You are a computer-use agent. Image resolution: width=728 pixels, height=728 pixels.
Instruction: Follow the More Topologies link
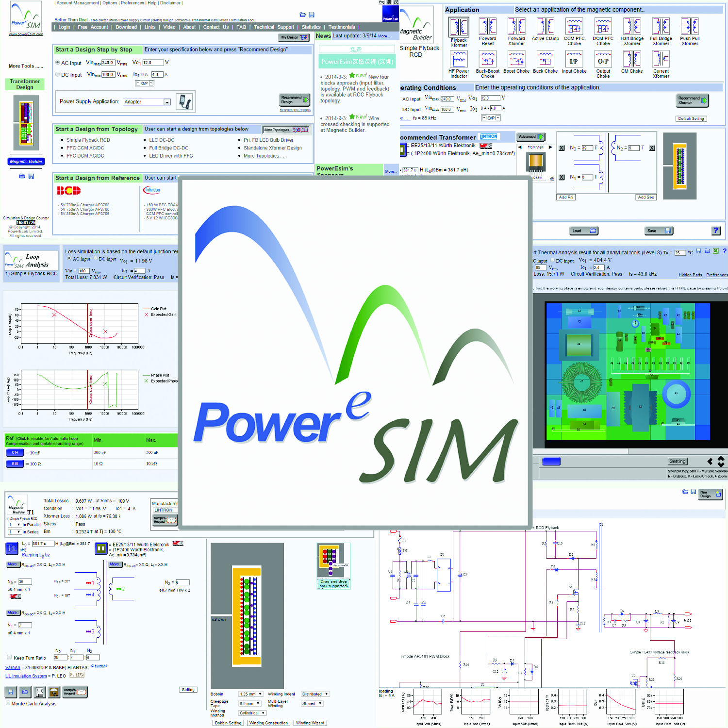tap(265, 156)
